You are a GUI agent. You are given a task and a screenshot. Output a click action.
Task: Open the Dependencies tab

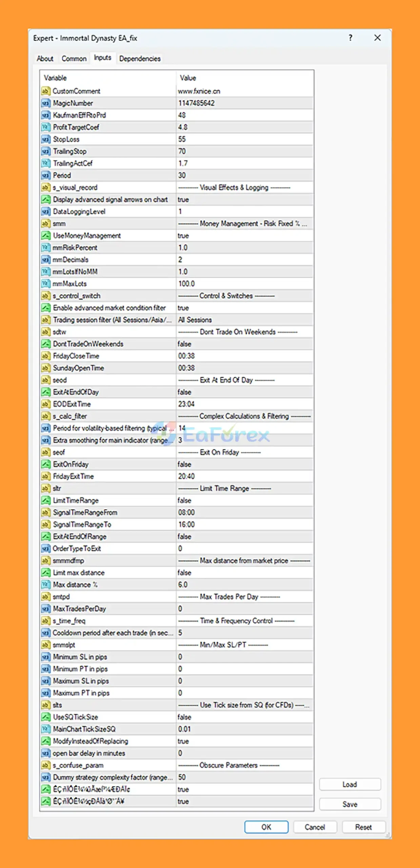140,59
